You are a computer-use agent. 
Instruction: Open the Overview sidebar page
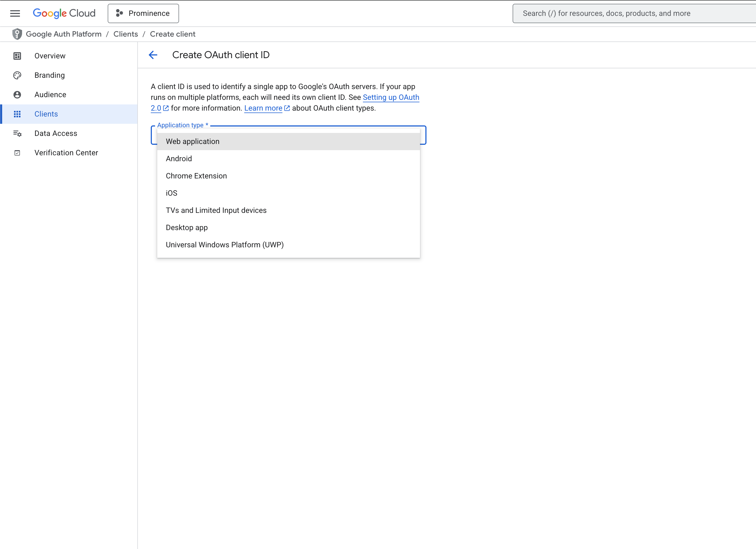69,56
